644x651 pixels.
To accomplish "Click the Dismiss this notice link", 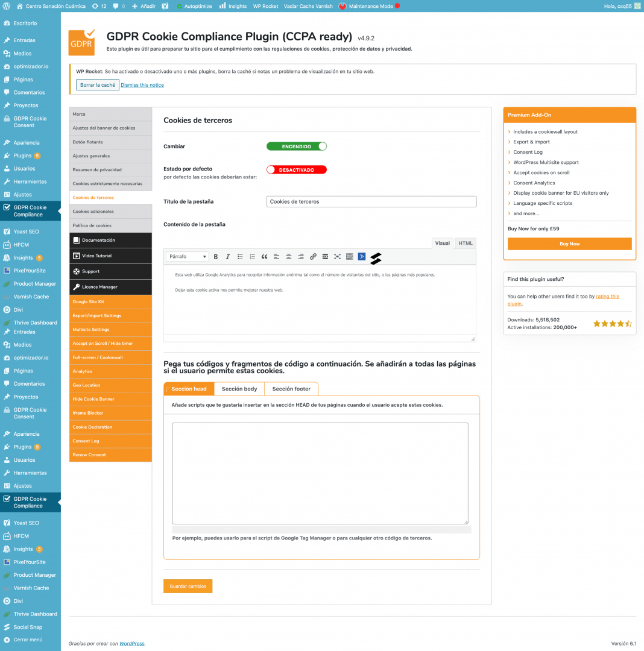I will (x=142, y=85).
